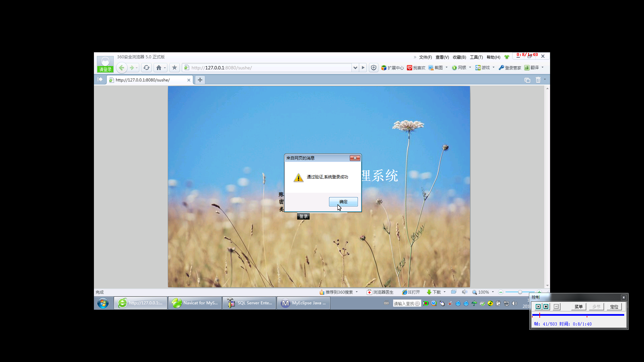
Task: Adjust the zoom slider handle
Action: [520, 292]
